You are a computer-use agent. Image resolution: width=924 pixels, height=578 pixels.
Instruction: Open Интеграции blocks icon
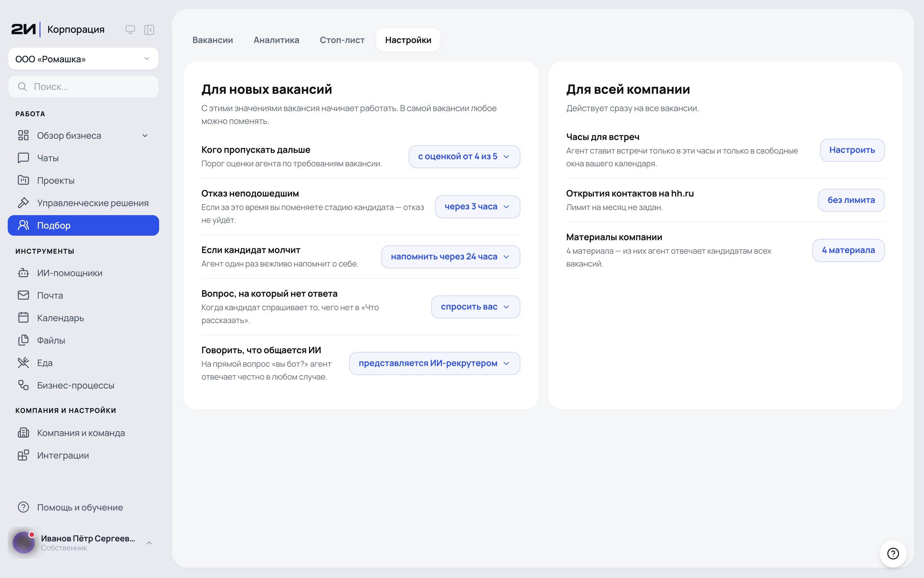(x=23, y=455)
